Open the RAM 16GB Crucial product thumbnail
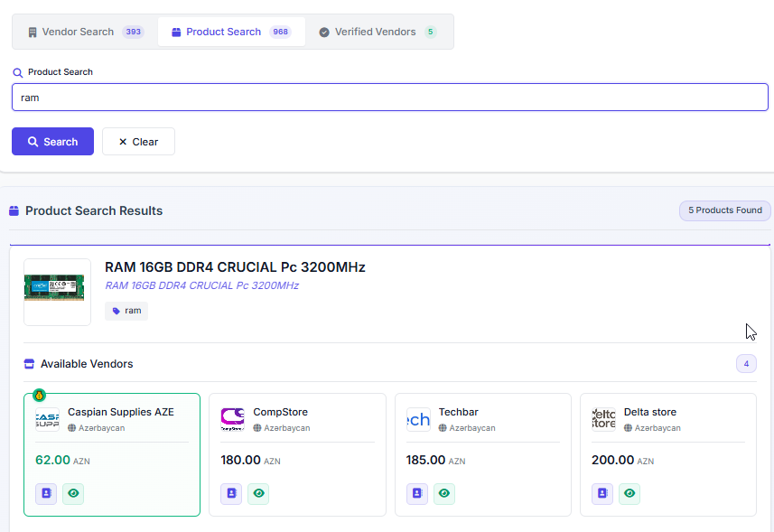Viewport: 774px width, 532px height. coord(57,292)
